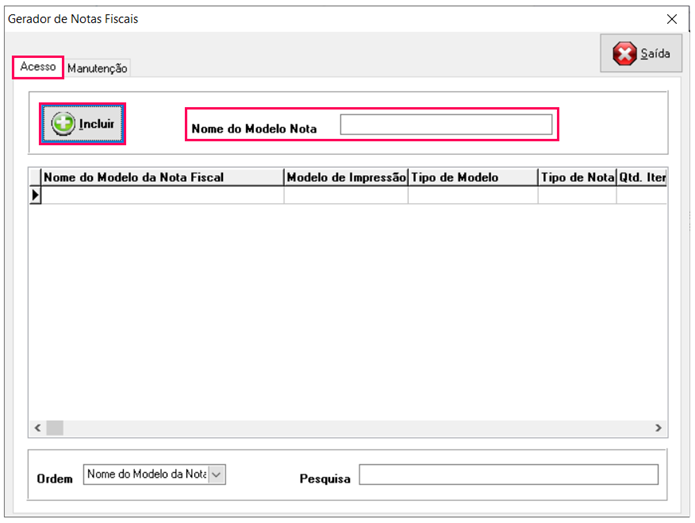
Task: Select the Acesso tab
Action: [x=38, y=67]
